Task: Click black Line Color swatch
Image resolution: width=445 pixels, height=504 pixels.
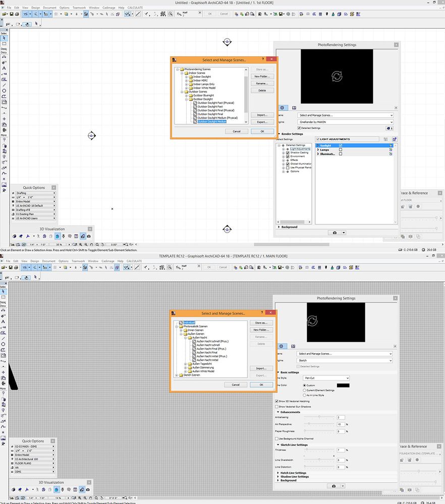Action: [x=343, y=385]
